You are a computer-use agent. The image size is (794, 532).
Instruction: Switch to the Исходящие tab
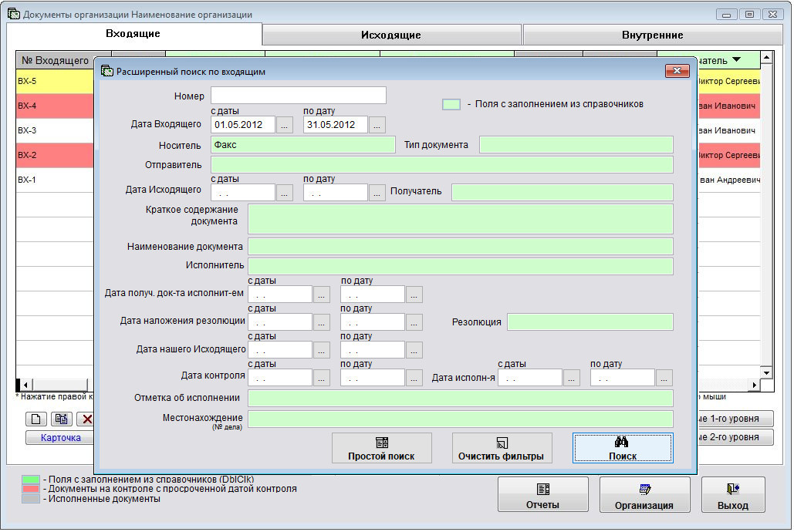pyautogui.click(x=391, y=35)
